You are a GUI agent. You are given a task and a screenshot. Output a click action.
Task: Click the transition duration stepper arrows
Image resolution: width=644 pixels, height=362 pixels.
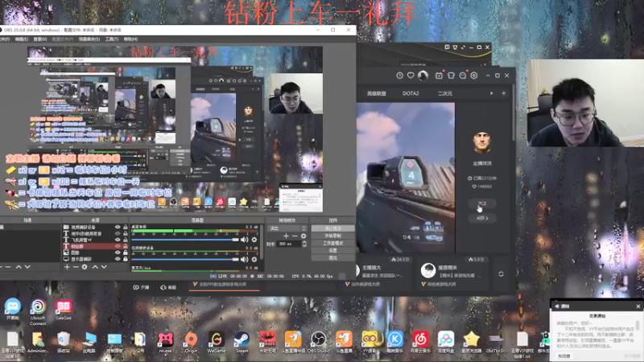[304, 244]
